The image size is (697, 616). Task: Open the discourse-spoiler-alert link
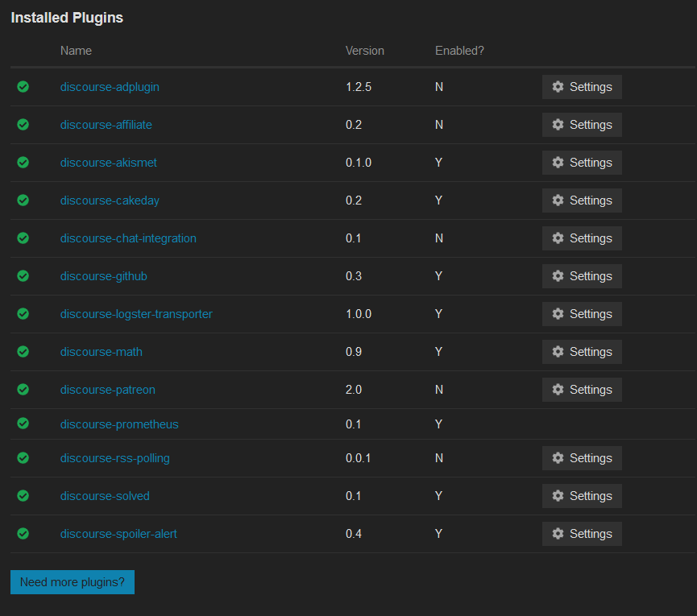click(x=118, y=534)
